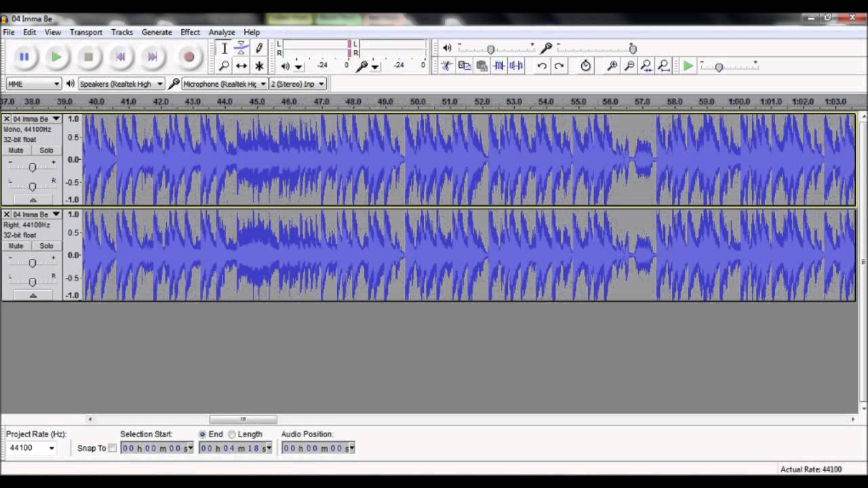Close the top track with X button

tap(7, 119)
